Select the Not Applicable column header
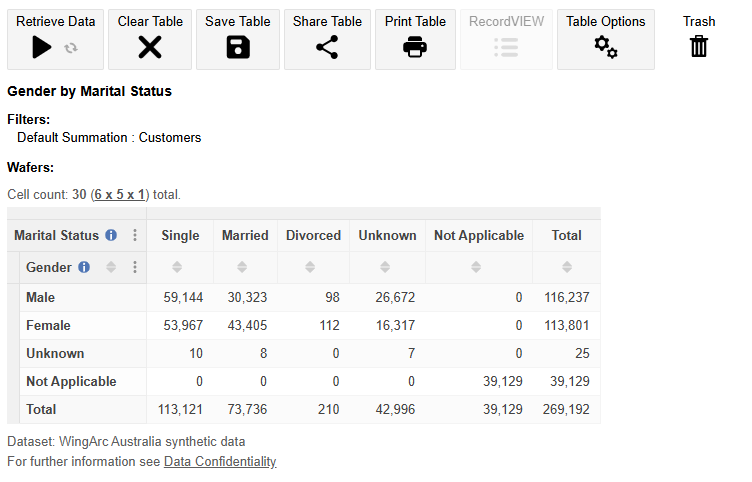This screenshot has width=752, height=482. click(479, 235)
